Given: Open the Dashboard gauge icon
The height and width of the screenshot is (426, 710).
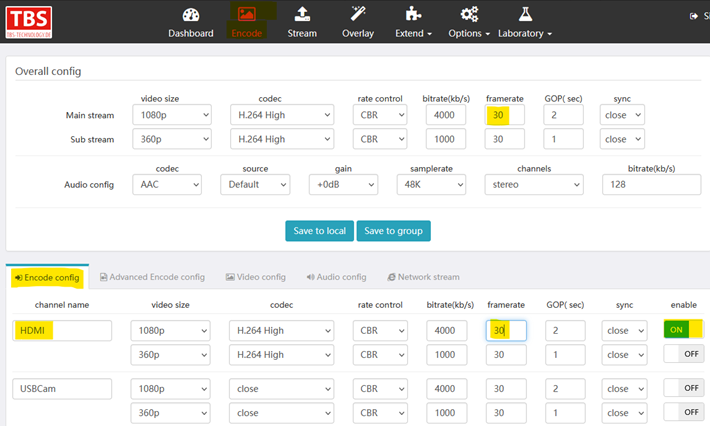Looking at the screenshot, I should (190, 14).
